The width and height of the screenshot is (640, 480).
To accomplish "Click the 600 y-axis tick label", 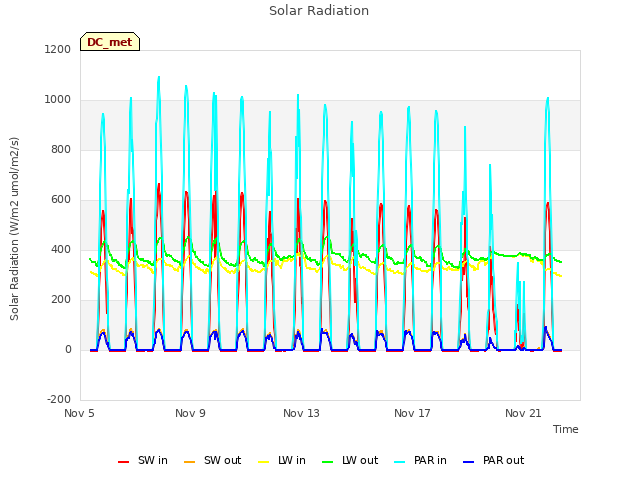I will point(61,200).
